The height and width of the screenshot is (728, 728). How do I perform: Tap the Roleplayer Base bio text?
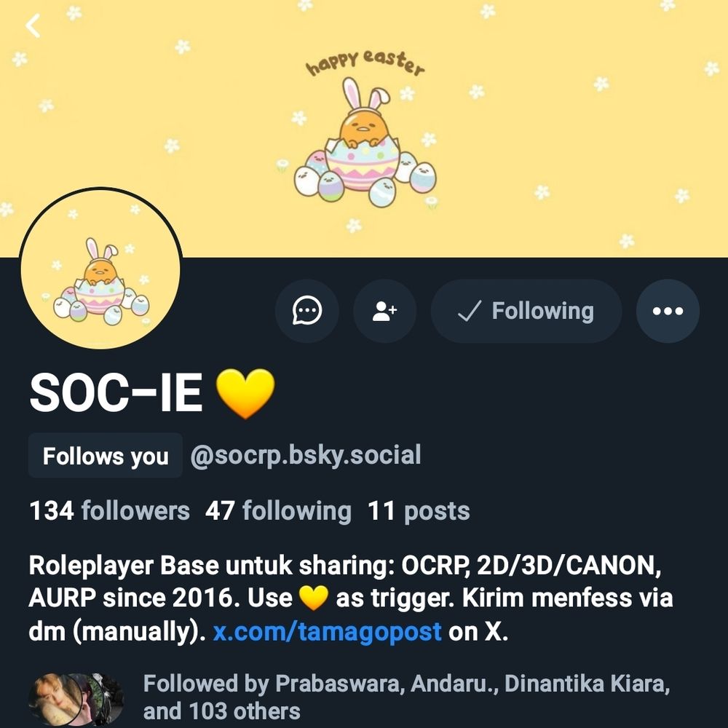click(x=351, y=598)
